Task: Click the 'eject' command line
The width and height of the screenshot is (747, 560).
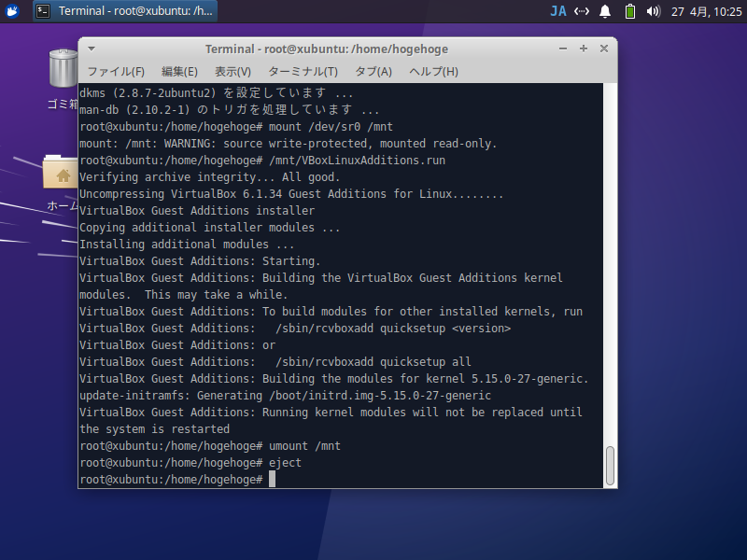Action: [190, 463]
